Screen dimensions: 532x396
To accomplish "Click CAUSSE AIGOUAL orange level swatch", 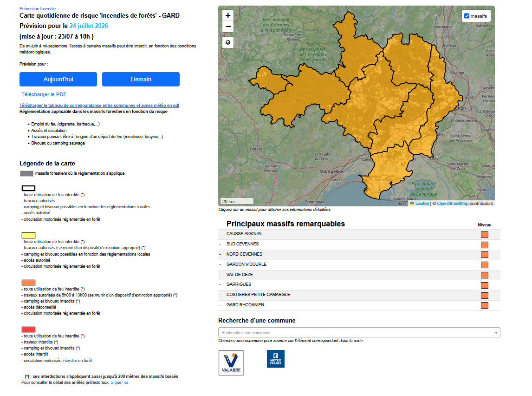I will (x=485, y=235).
